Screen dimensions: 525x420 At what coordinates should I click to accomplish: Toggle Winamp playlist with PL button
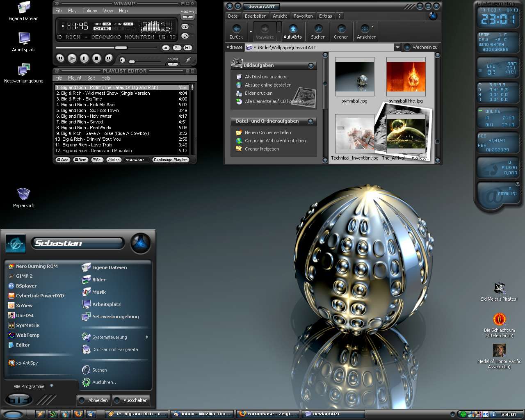point(177,48)
